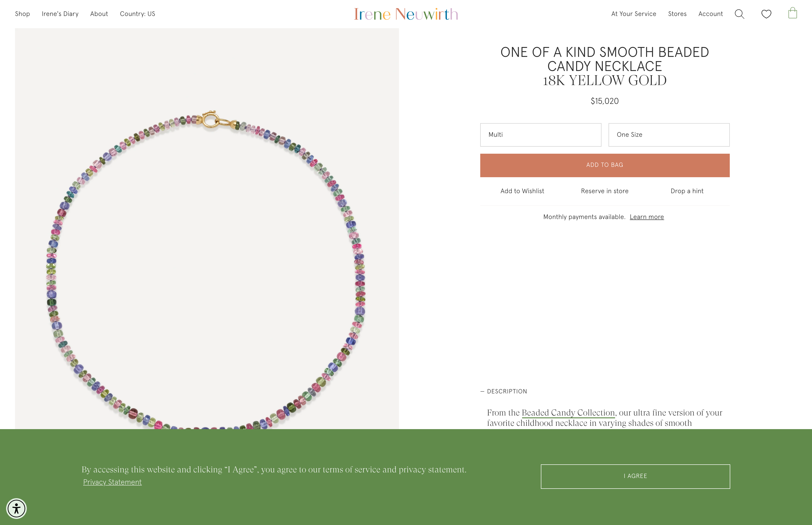Change Country: US setting

(137, 14)
